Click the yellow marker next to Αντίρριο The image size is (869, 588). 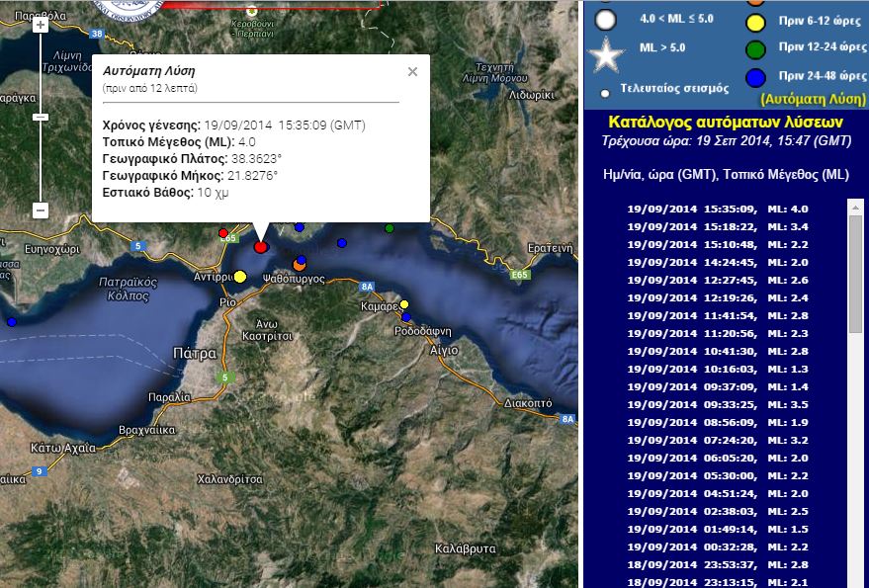point(240,277)
